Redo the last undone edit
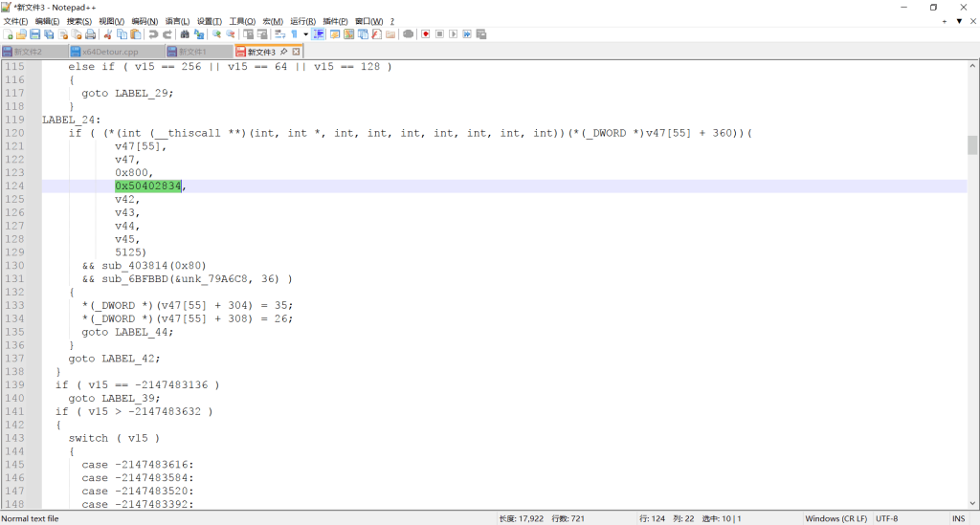 pos(167,34)
